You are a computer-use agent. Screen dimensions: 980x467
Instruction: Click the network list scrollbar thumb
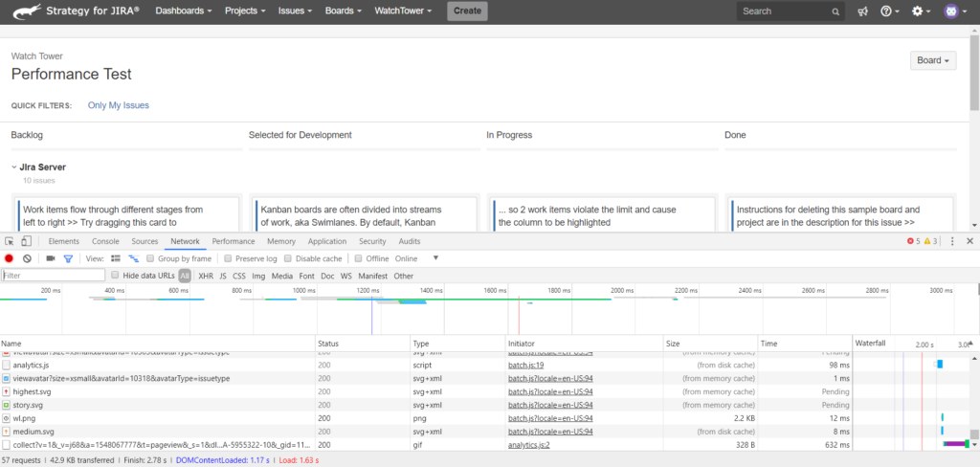click(x=973, y=434)
